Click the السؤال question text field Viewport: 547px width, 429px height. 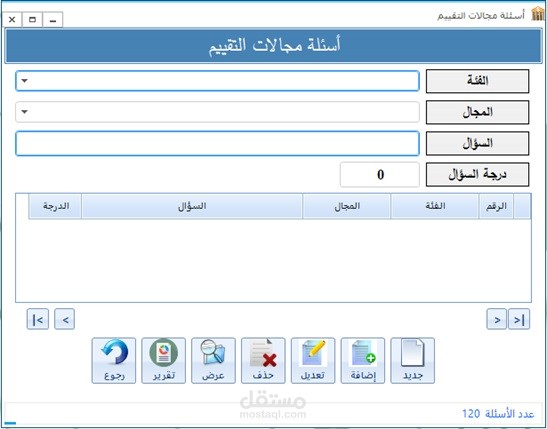217,143
